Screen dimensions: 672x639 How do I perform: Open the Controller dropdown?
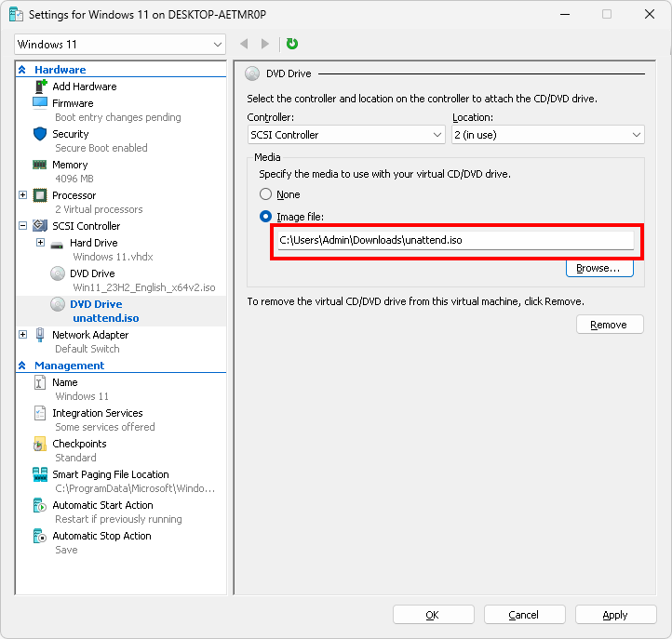pyautogui.click(x=346, y=135)
